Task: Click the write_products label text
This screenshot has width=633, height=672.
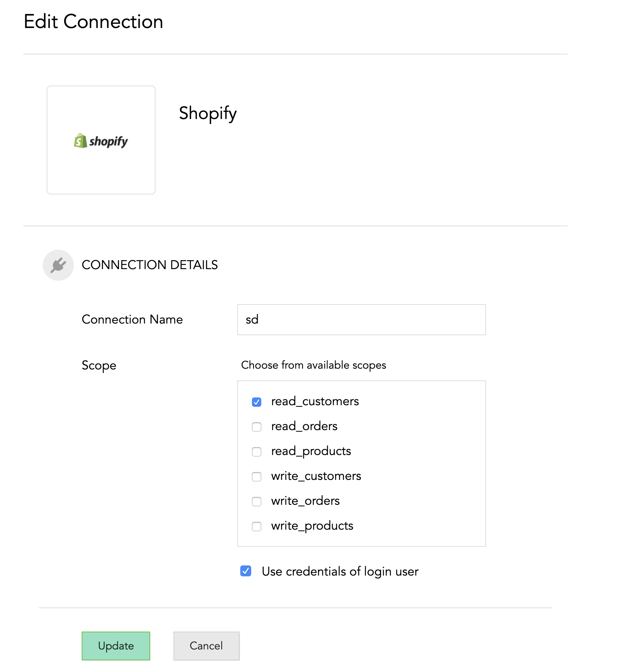Action: coord(312,526)
